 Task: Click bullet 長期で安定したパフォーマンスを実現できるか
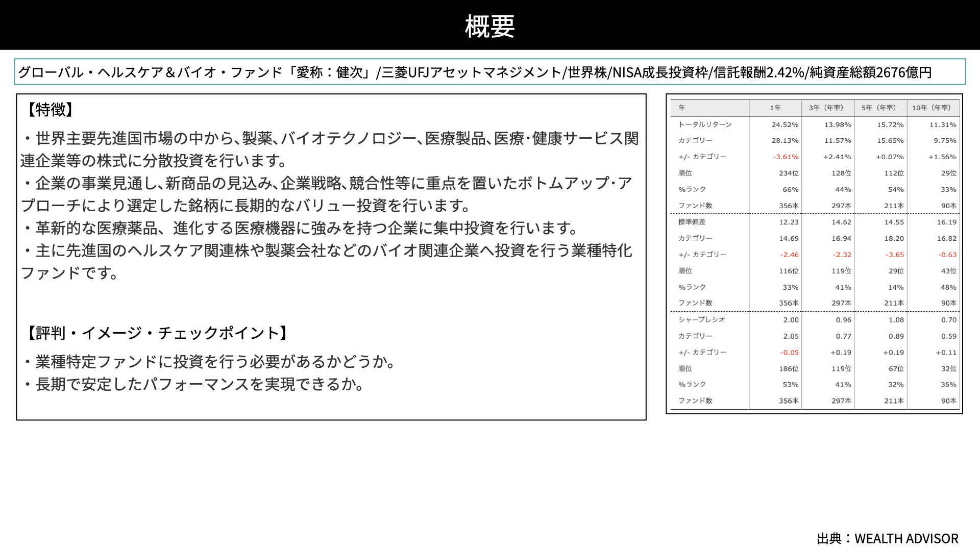tap(194, 384)
